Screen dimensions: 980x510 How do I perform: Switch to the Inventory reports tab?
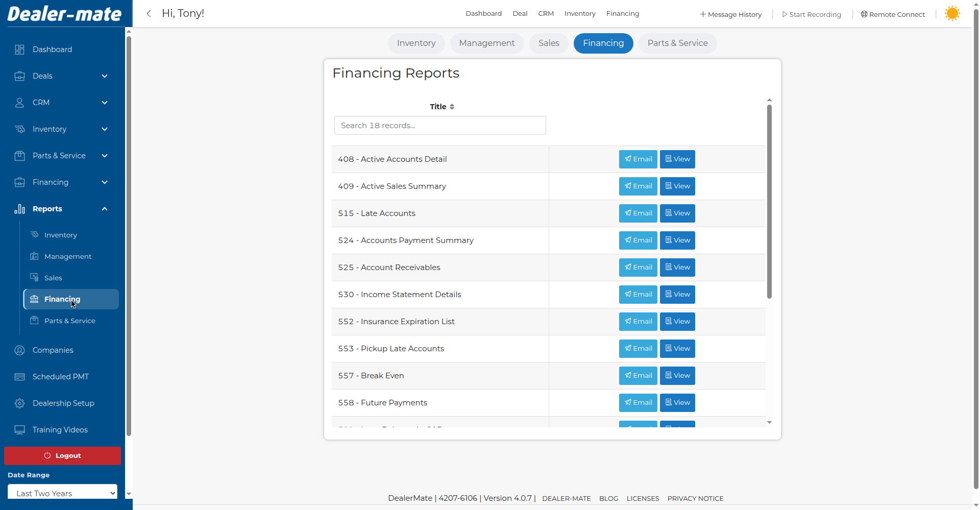pyautogui.click(x=416, y=43)
